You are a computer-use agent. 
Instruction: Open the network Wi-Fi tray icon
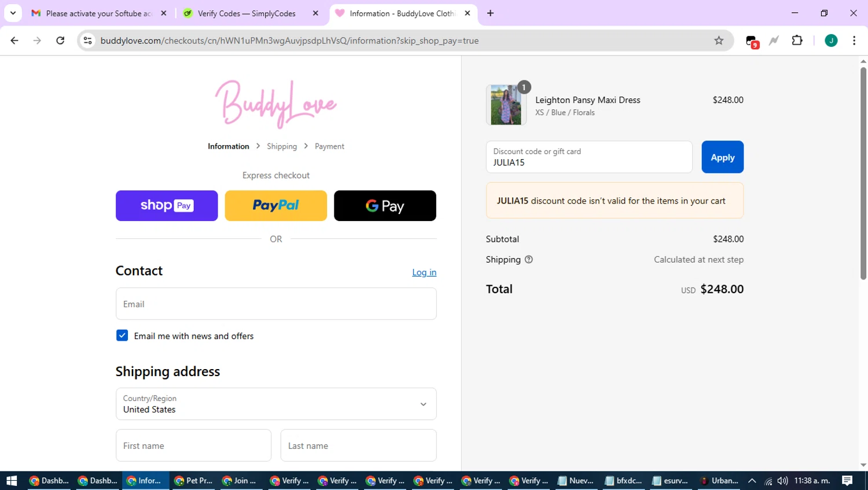768,481
